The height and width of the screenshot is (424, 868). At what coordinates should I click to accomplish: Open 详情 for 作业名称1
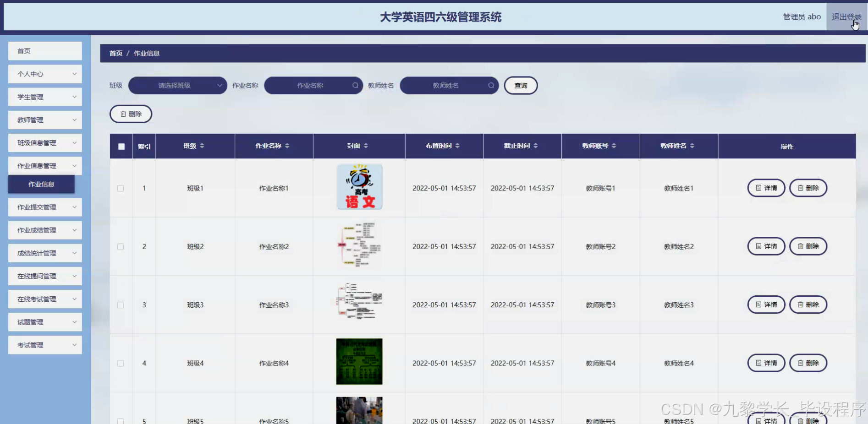click(x=766, y=188)
